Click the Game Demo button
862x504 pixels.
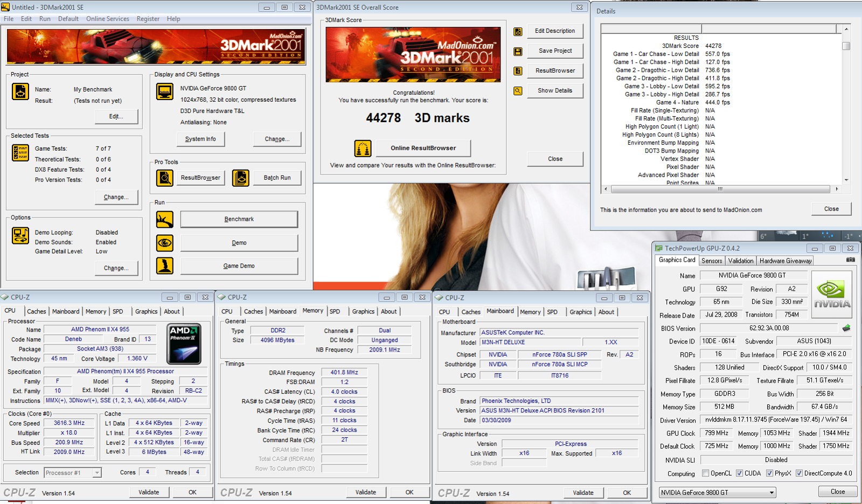pyautogui.click(x=239, y=266)
